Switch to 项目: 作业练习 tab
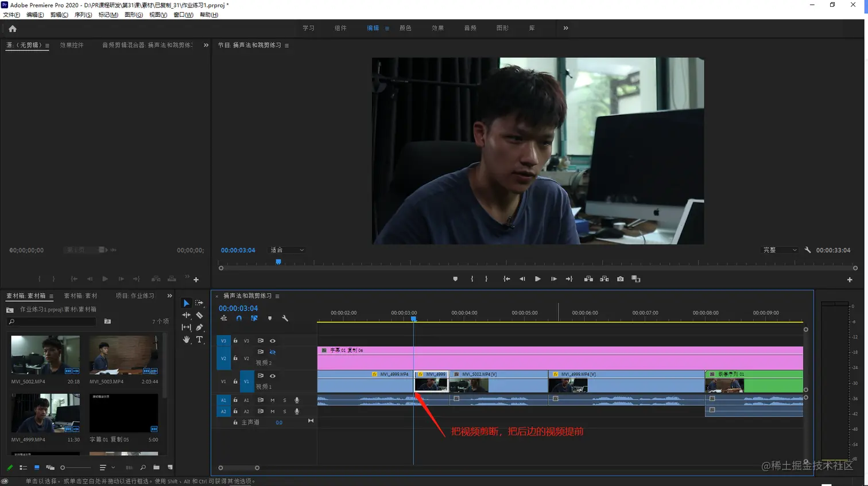The image size is (868, 486). tap(135, 296)
